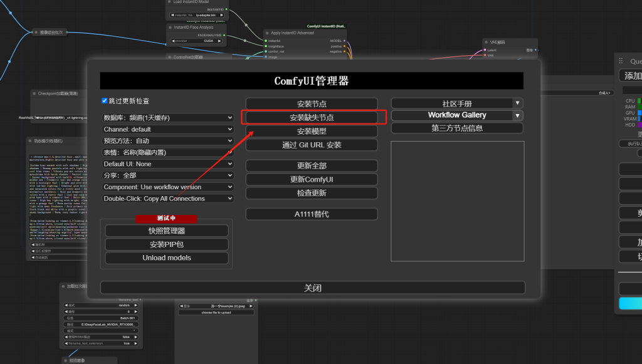The width and height of the screenshot is (642, 364).
Task: Open the Channel: default dropdown
Action: pos(168,129)
